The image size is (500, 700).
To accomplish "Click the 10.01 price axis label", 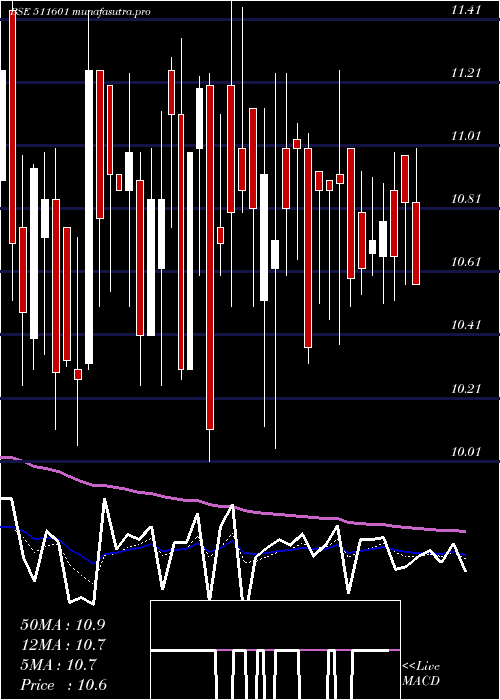I will click(466, 451).
